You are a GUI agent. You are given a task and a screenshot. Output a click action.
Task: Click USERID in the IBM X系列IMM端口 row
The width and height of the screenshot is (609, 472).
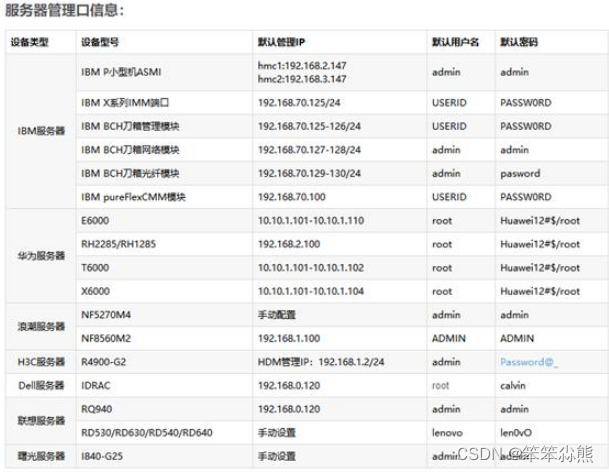coord(449,103)
